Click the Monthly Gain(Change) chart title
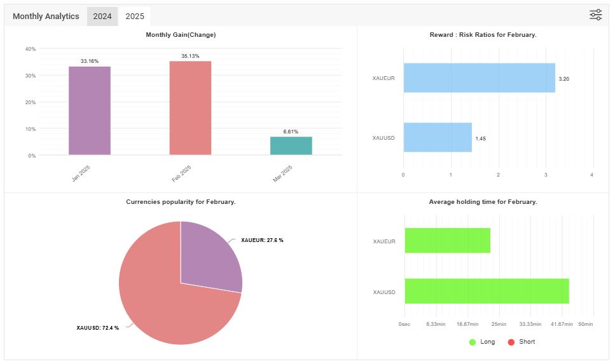615x364 pixels. [x=181, y=35]
